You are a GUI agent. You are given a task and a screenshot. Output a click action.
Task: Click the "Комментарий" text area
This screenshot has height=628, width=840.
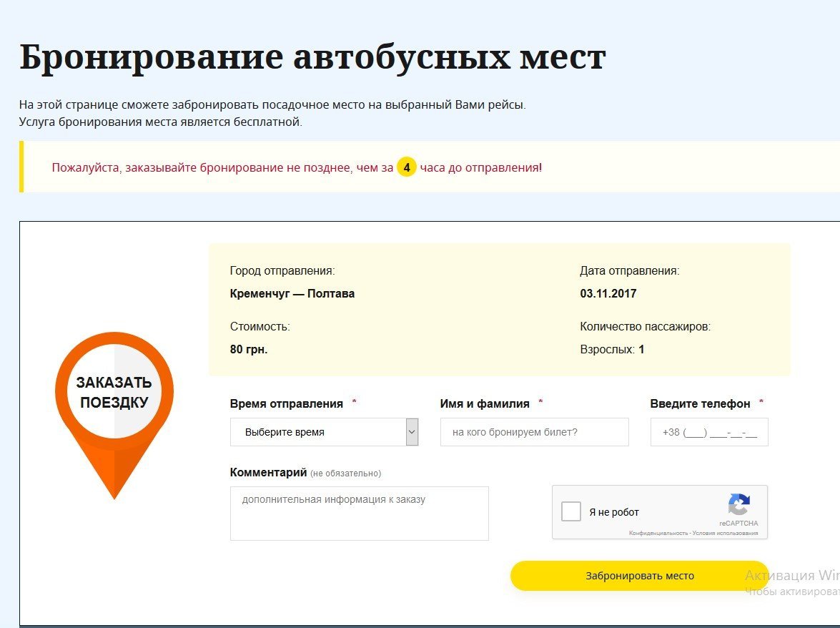point(359,513)
